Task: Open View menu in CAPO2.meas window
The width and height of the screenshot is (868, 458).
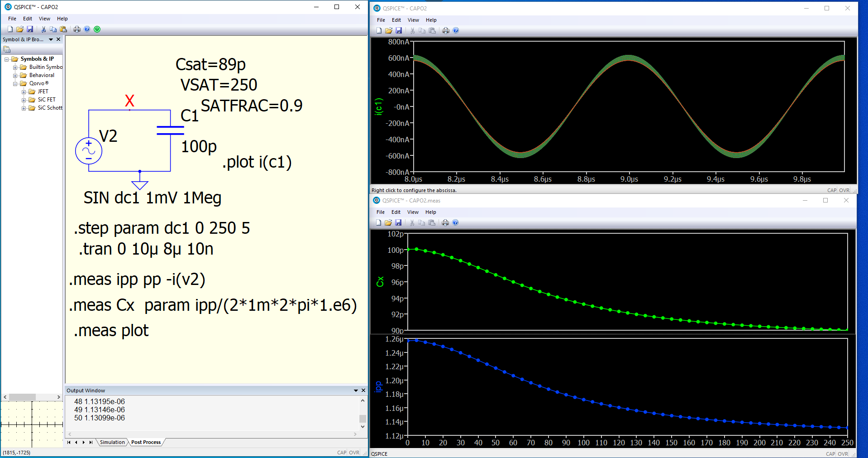Action: (x=413, y=212)
